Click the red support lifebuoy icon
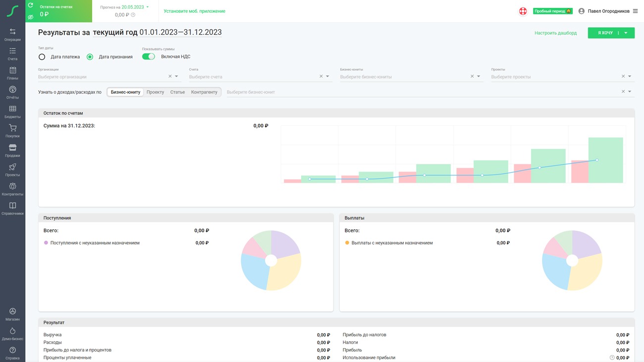Screen dimensions: 644x362 [x=523, y=11]
